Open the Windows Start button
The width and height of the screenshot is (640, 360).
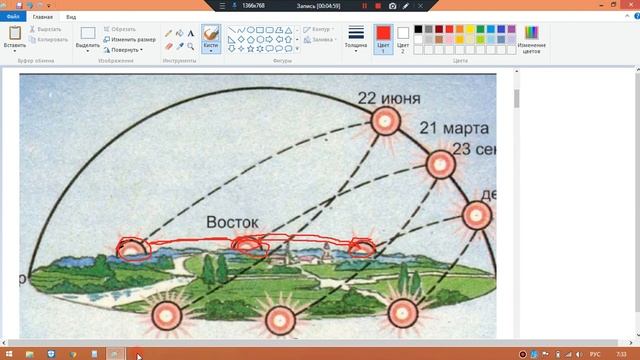[x=9, y=354]
